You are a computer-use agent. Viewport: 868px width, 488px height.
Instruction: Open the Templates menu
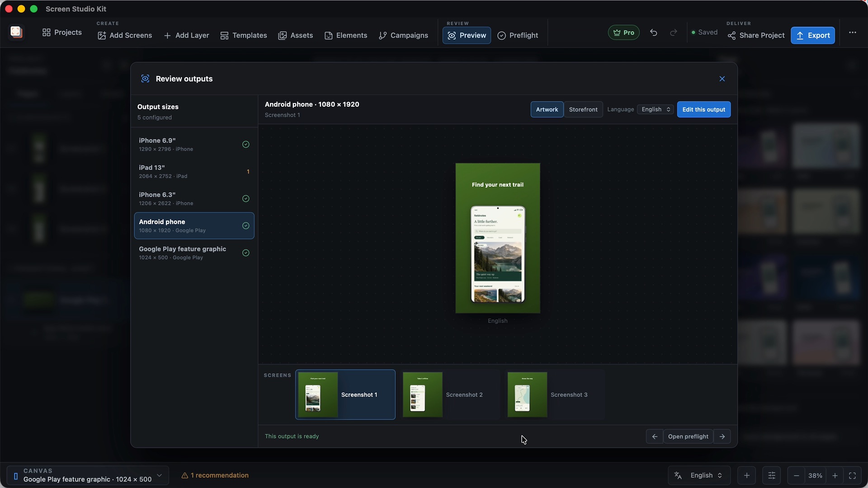243,35
